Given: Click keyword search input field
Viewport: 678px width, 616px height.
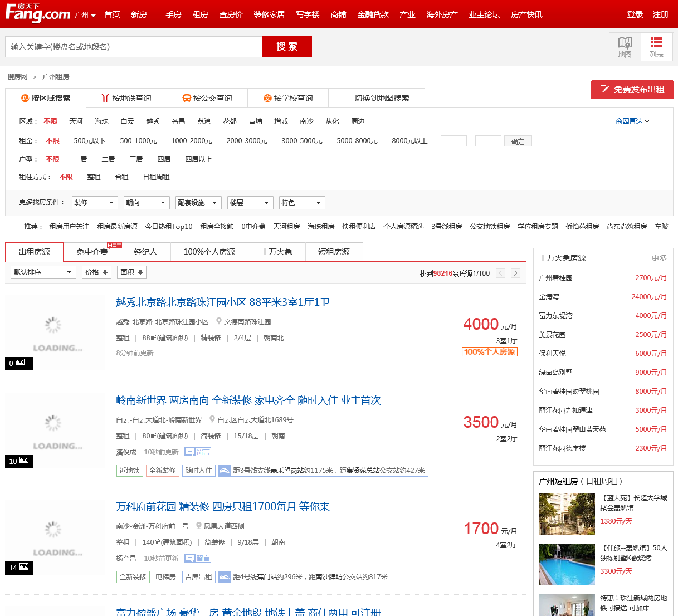Looking at the screenshot, I should pyautogui.click(x=134, y=47).
